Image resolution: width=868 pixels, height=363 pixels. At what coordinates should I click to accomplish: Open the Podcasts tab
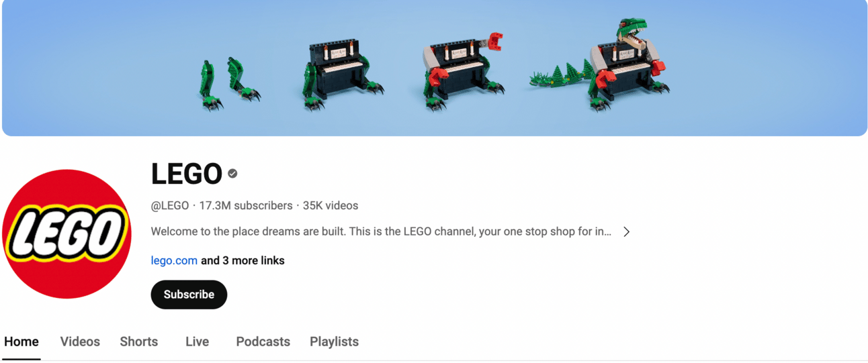tap(263, 342)
